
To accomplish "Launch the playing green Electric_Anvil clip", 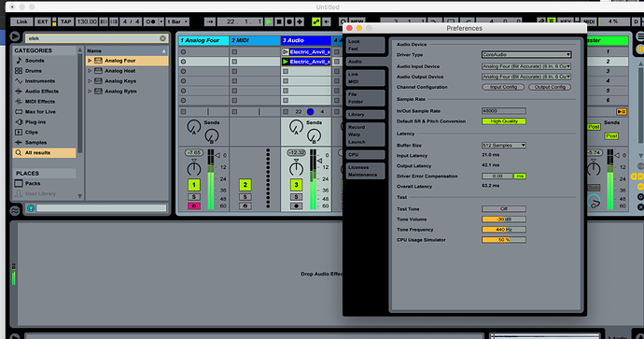I will pyautogui.click(x=286, y=62).
